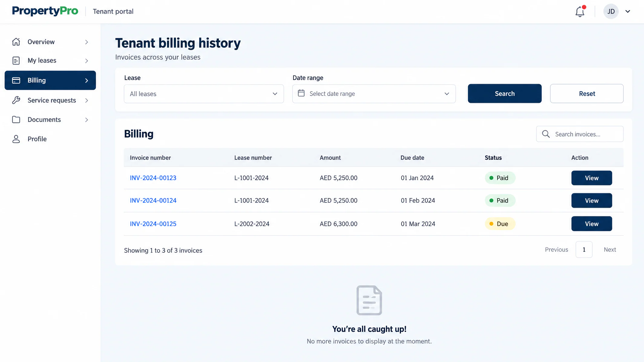Open the Overview menu item
The width and height of the screenshot is (644, 362).
[50, 42]
